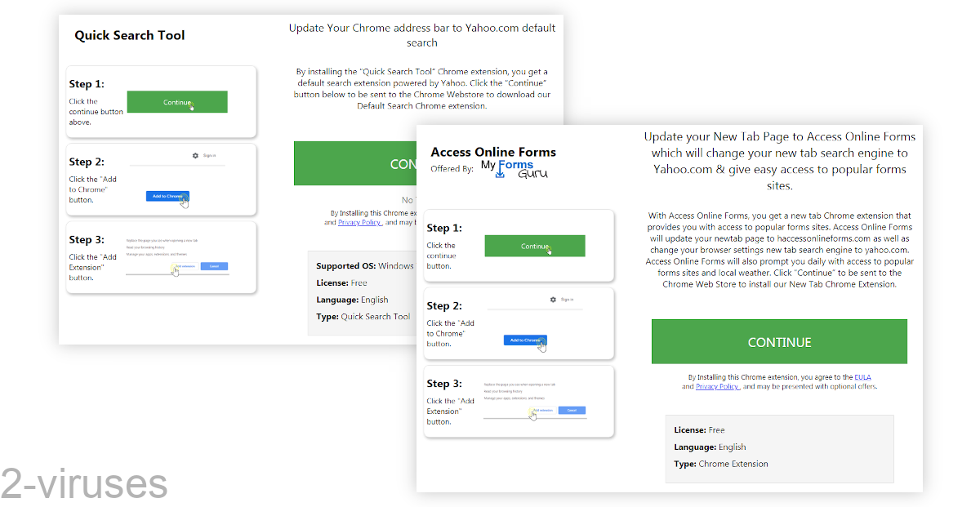Click the settings gear icon in Access Online Forms Step 2
Screen dimensions: 980x507
pos(551,299)
